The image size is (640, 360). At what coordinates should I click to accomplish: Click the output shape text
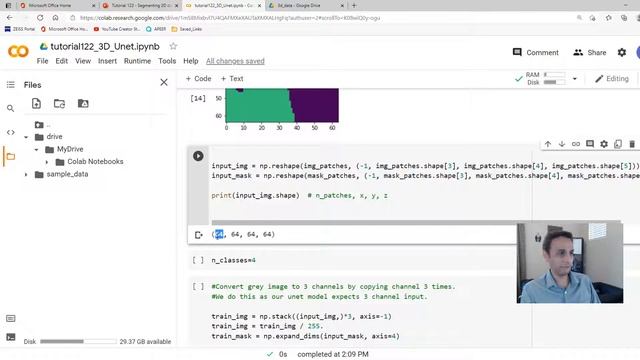pos(243,234)
